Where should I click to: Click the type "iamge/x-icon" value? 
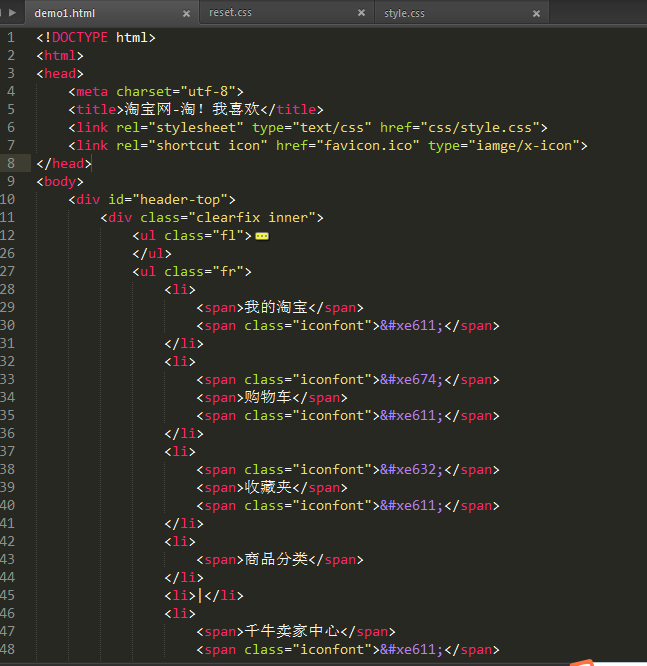click(x=524, y=146)
